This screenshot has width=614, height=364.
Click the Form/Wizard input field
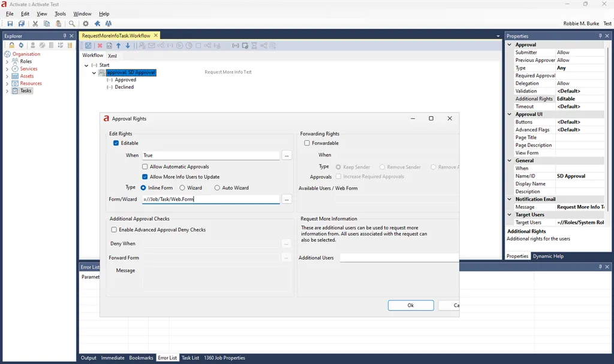210,199
